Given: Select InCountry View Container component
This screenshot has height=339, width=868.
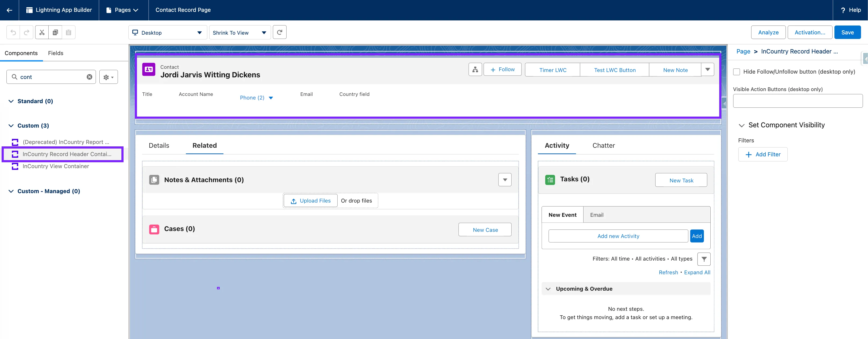Looking at the screenshot, I should click(x=56, y=166).
